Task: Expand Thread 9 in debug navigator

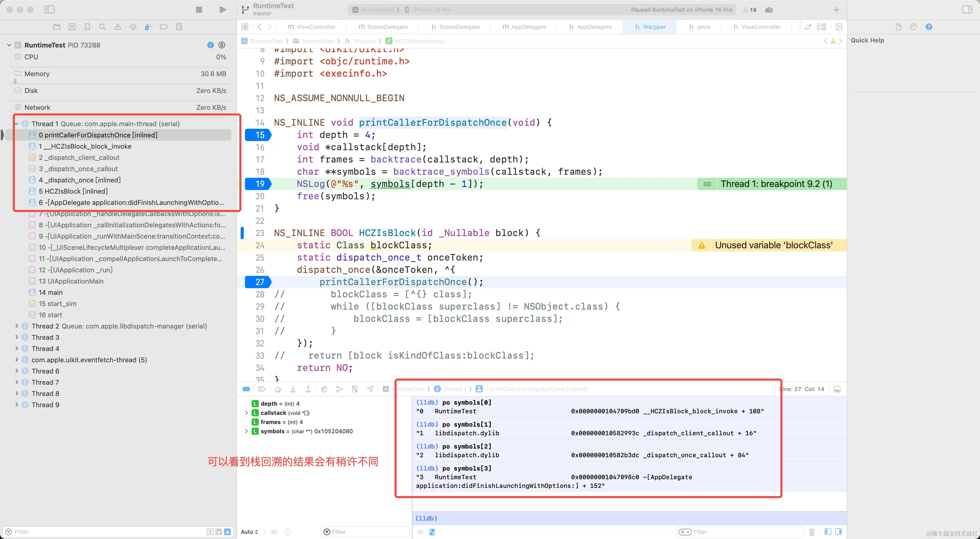Action: pos(16,405)
